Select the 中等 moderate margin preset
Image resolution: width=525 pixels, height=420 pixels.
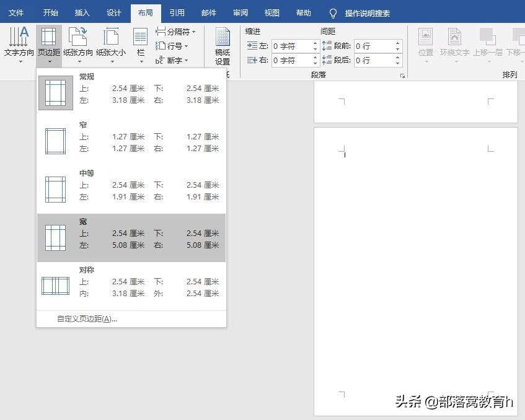pyautogui.click(x=131, y=190)
